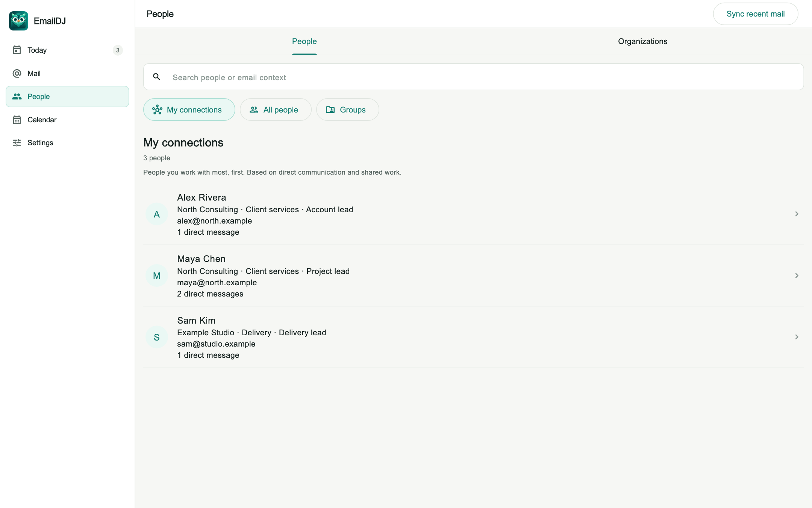Click '1 direct message' under Sam Kim

click(208, 355)
